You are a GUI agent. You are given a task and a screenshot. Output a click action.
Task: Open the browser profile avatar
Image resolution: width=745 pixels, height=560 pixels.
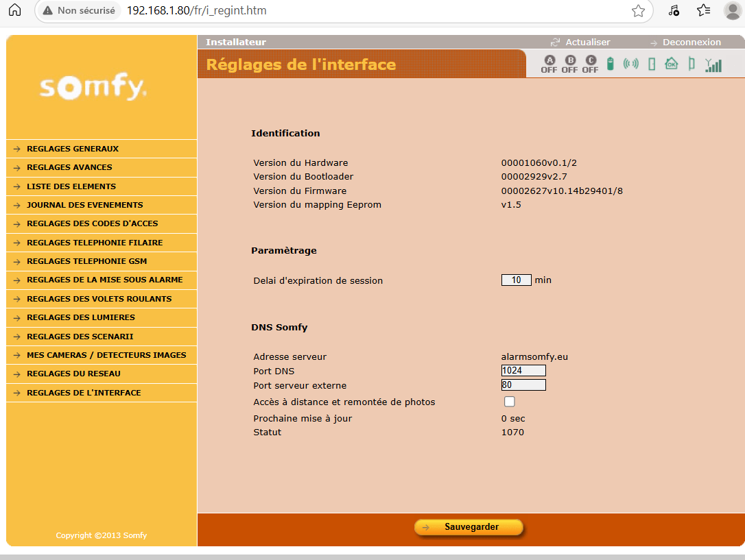pos(733,10)
